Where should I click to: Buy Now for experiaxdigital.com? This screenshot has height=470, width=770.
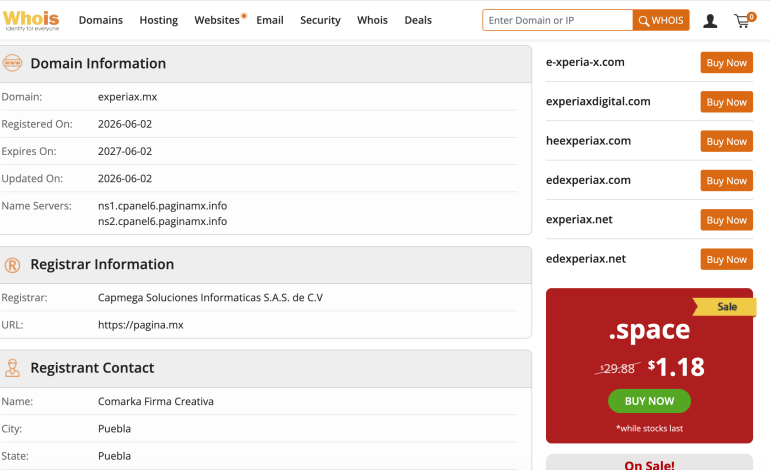[726, 102]
